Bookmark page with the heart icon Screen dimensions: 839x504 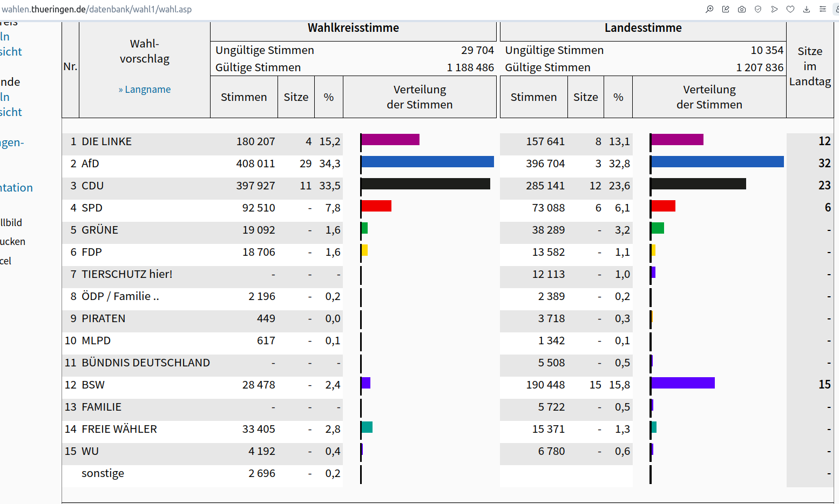(x=790, y=9)
